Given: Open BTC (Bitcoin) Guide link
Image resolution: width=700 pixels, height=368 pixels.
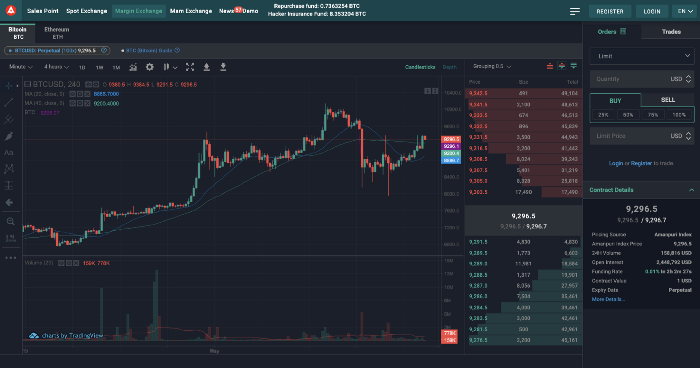Looking at the screenshot, I should coord(149,50).
